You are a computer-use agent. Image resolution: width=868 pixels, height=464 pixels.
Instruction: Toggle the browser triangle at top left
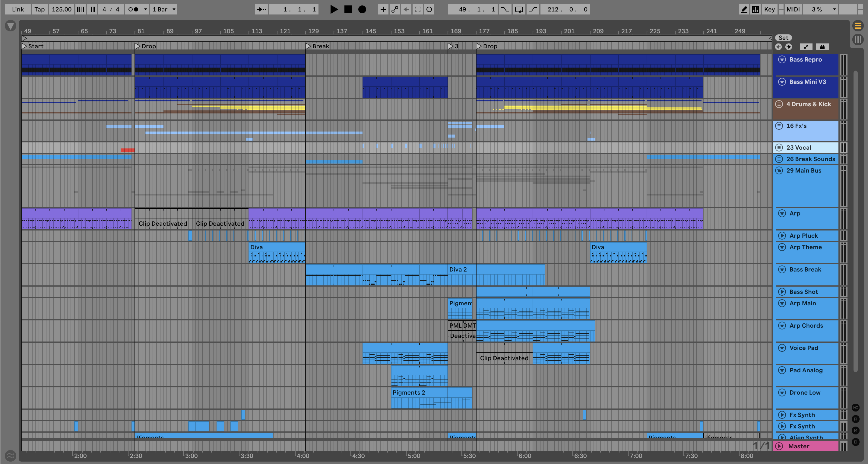point(11,26)
